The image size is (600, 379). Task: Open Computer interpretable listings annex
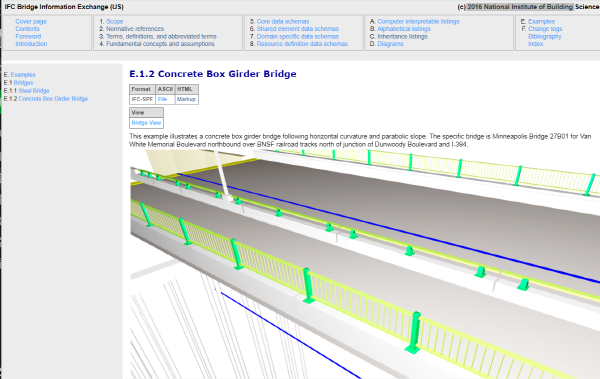click(418, 21)
